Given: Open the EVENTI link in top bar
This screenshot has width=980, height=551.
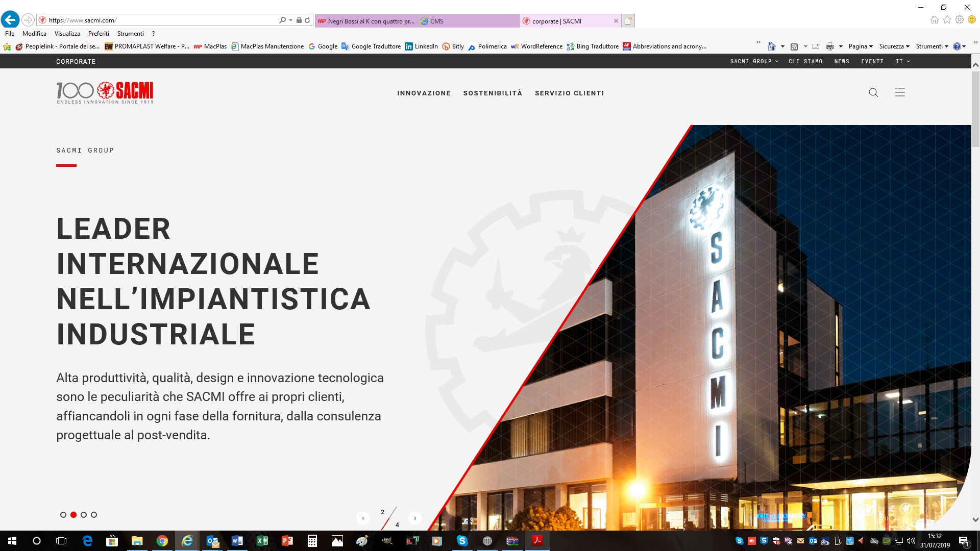Looking at the screenshot, I should click(x=872, y=61).
